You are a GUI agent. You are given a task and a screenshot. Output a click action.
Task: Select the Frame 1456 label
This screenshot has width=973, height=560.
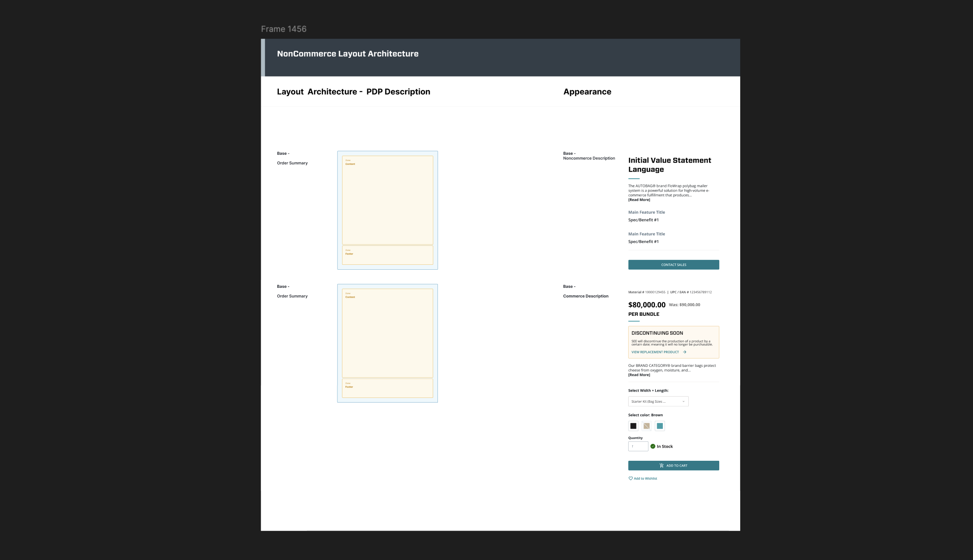(283, 29)
